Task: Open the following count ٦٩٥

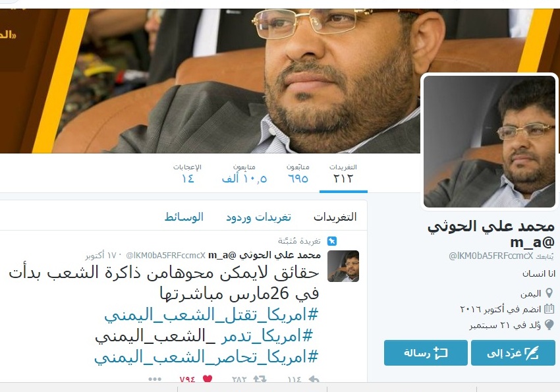Action: 298,173
